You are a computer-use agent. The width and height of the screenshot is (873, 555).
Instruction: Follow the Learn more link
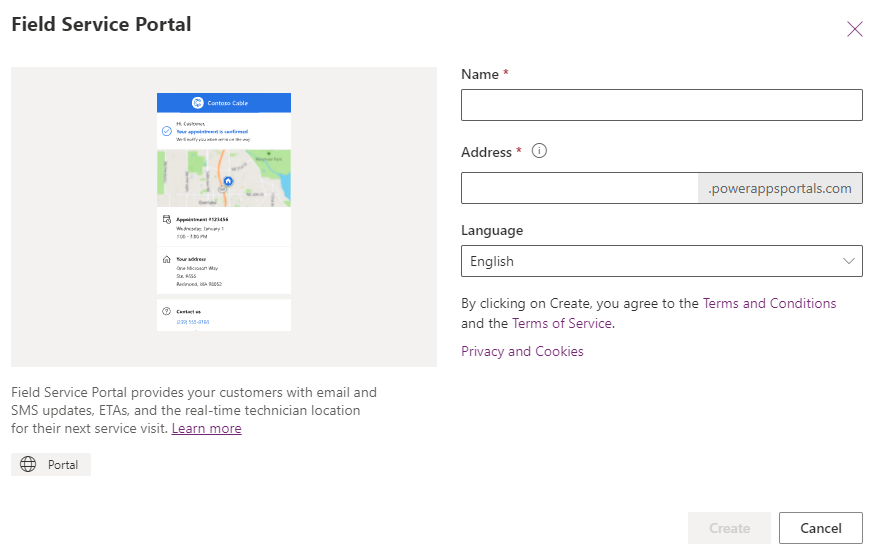click(207, 428)
